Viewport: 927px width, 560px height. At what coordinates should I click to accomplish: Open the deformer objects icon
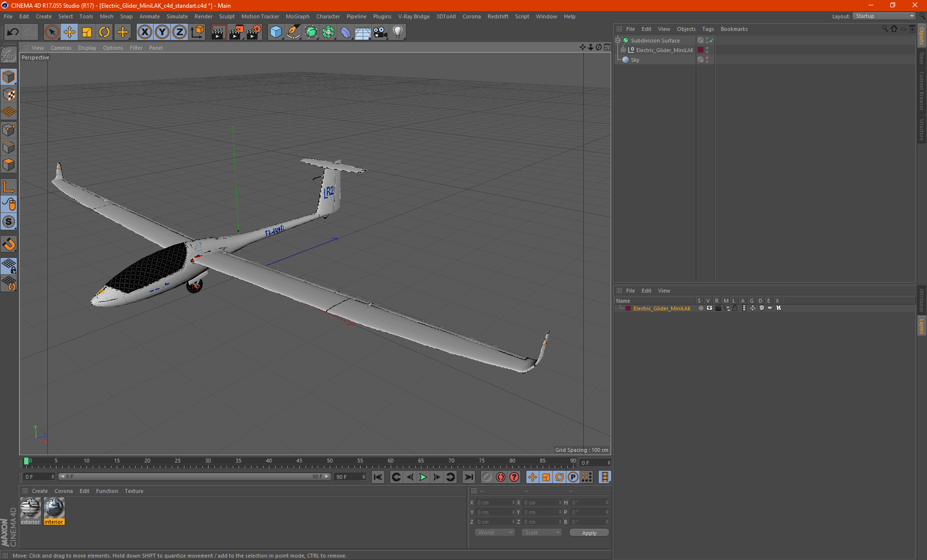tap(346, 32)
